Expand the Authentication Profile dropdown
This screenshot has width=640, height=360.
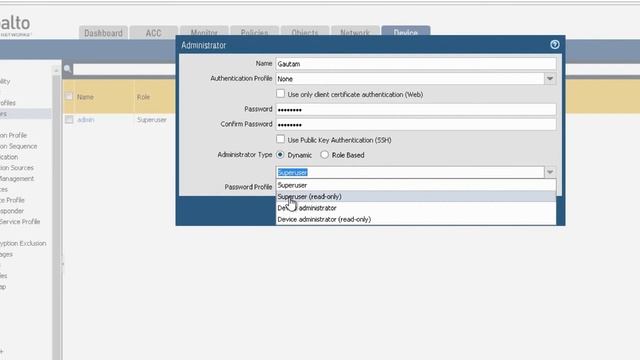tap(550, 78)
